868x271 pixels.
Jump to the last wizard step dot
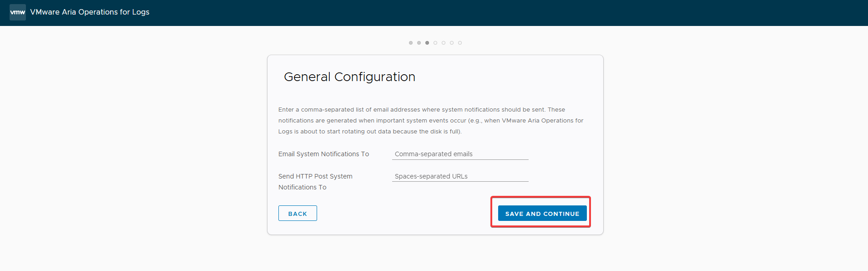click(x=460, y=43)
